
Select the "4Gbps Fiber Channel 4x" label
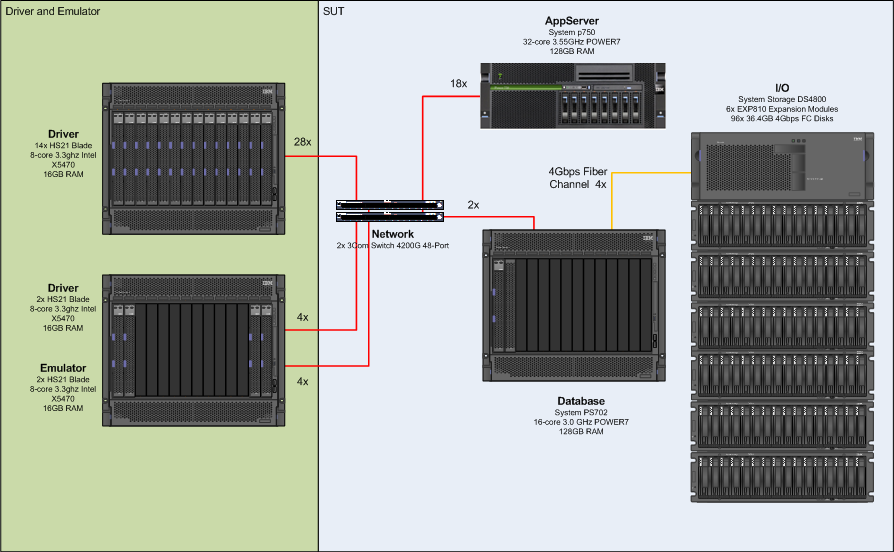pos(577,178)
